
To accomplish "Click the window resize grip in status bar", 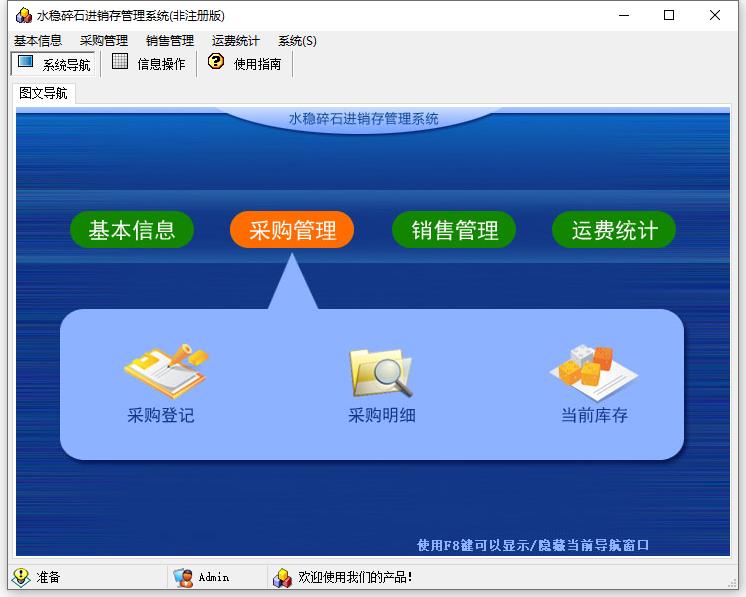I will 733,583.
